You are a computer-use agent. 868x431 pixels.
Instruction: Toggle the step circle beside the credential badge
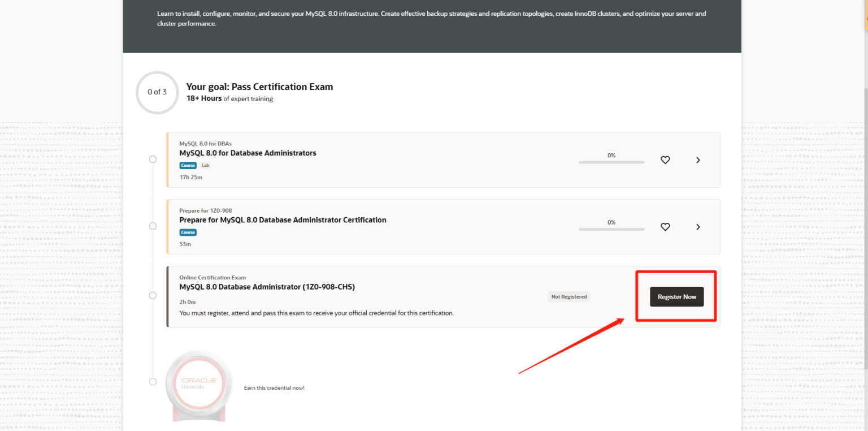click(x=153, y=381)
